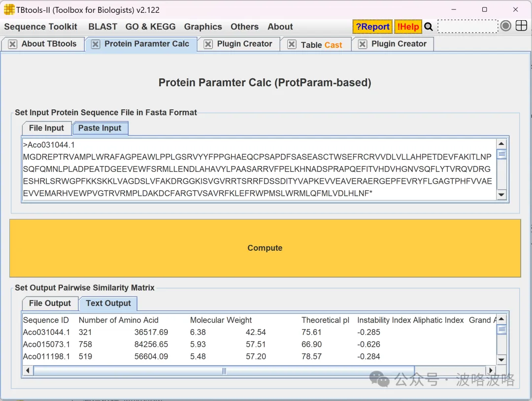Minimize the TBtools window

coord(454,9)
